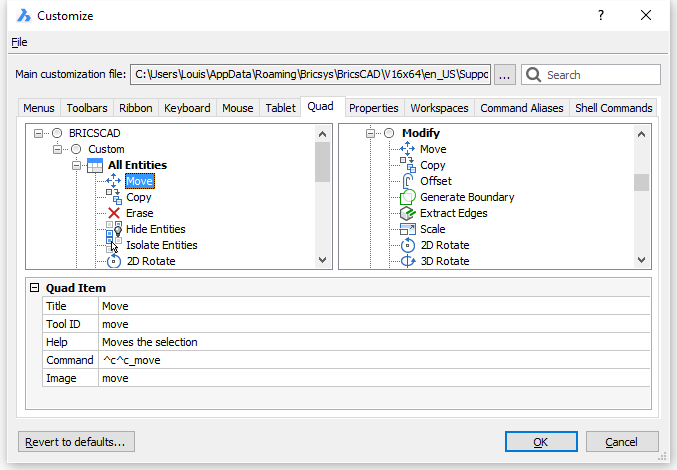Viewport: 677px width, 470px height.
Task: Click the Hide Entities lightbulb icon
Action: tap(114, 229)
